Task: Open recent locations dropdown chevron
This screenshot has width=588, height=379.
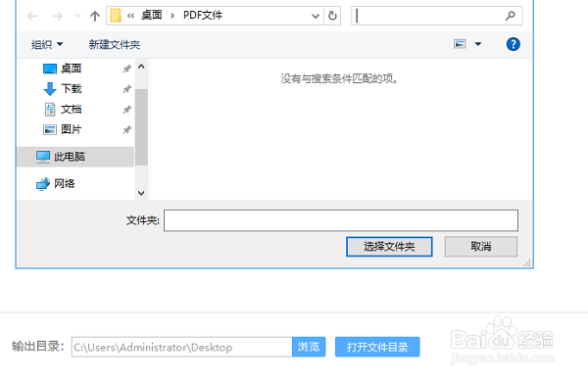Action: point(77,16)
